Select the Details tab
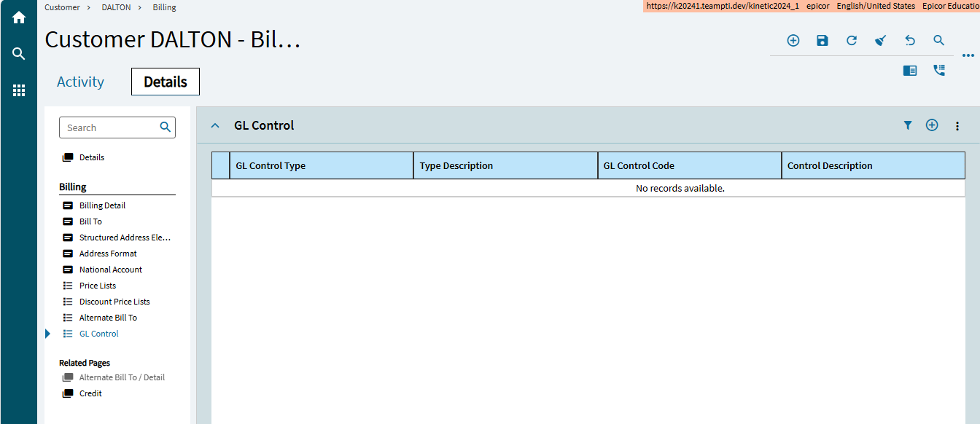Image resolution: width=980 pixels, height=424 pixels. point(166,82)
